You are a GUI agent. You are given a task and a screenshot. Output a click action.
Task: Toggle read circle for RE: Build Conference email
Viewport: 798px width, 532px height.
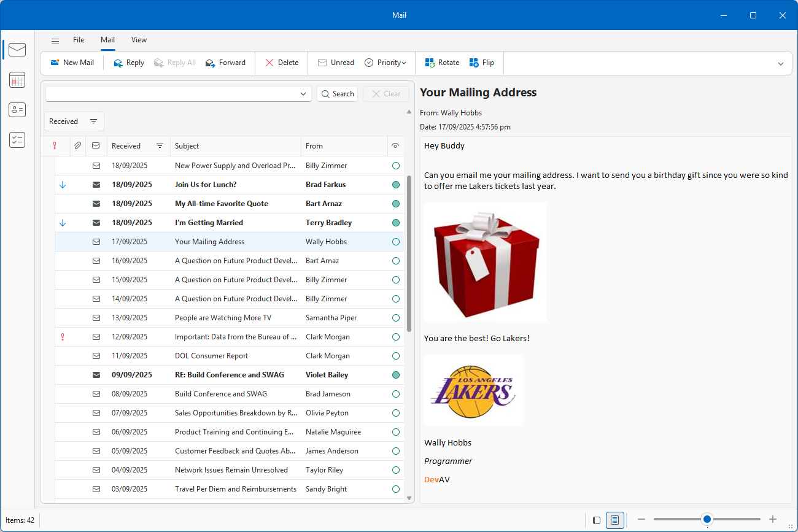396,375
